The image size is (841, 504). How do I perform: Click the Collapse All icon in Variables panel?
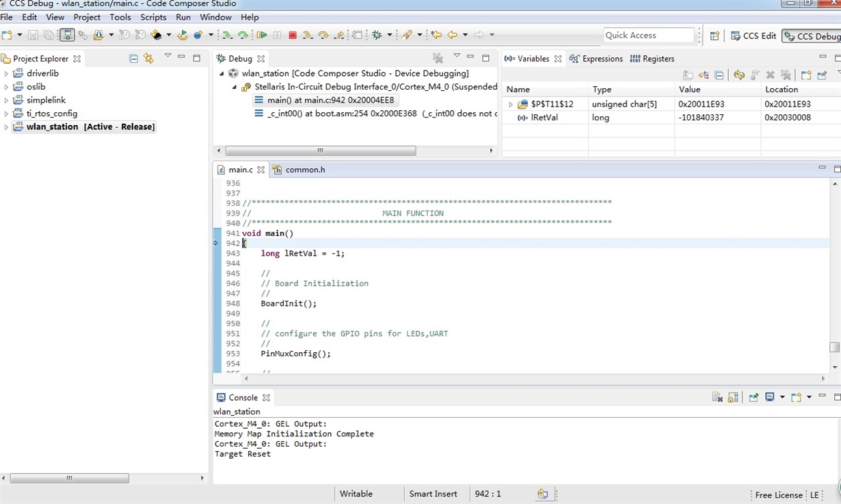719,75
